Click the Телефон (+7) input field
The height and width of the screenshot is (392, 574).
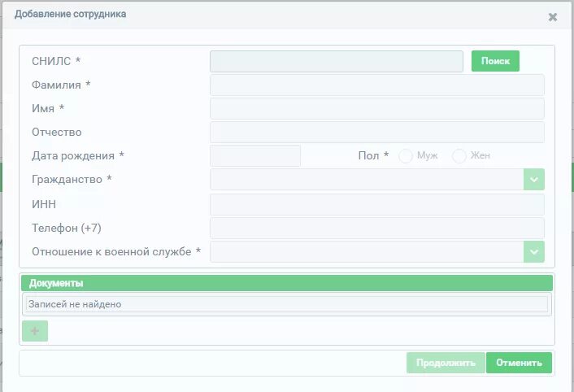(x=377, y=228)
